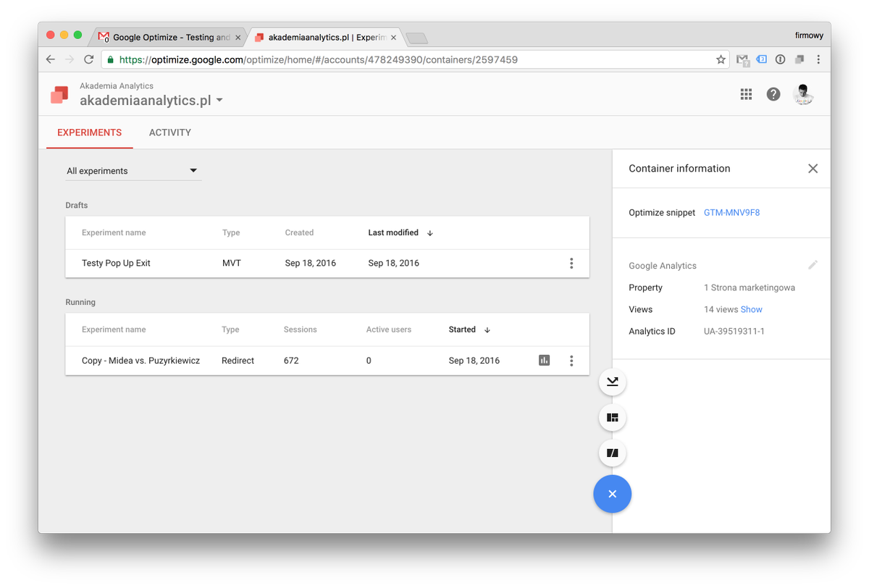The height and width of the screenshot is (588, 869).
Task: Click the 672 sessions value
Action: (x=291, y=361)
